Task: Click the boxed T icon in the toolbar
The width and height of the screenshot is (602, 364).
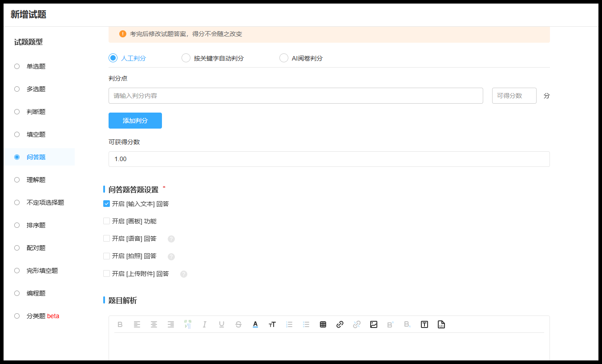Action: 424,324
